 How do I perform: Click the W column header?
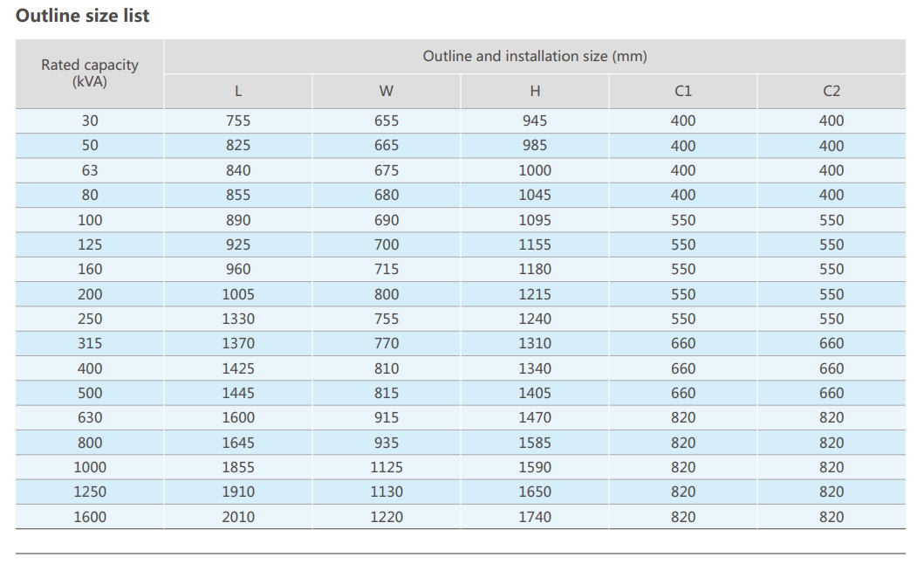pyautogui.click(x=387, y=91)
